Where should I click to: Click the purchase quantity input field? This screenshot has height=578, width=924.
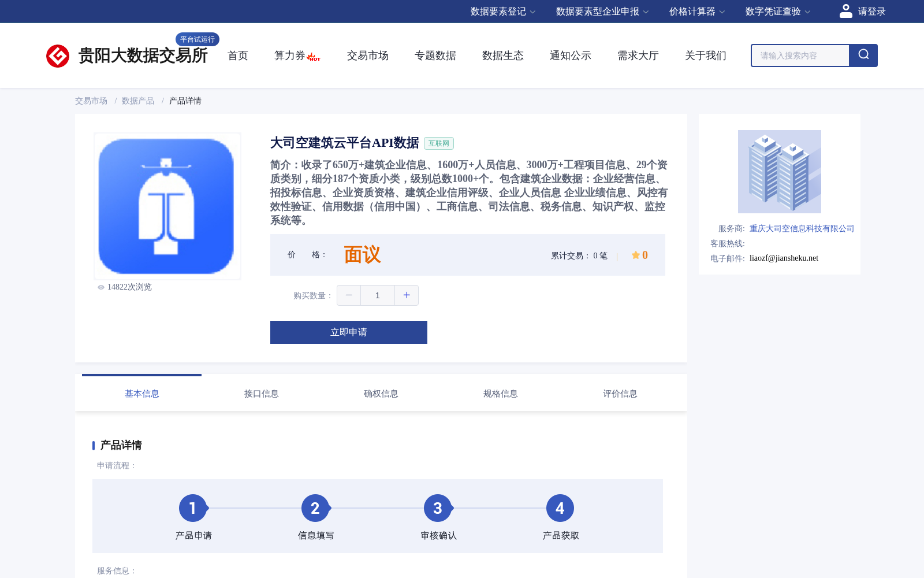click(x=378, y=295)
